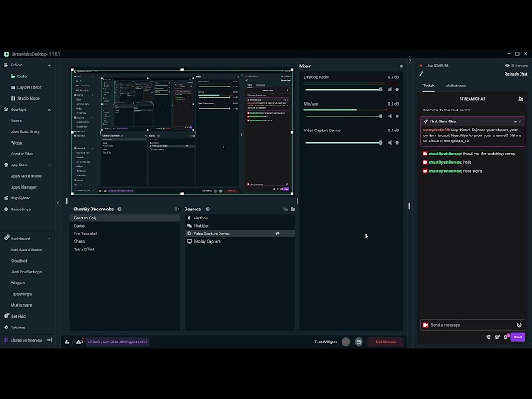Image resolution: width=532 pixels, height=399 pixels.
Task: Open Video Capture Device mixer settings gear
Action: [x=397, y=142]
